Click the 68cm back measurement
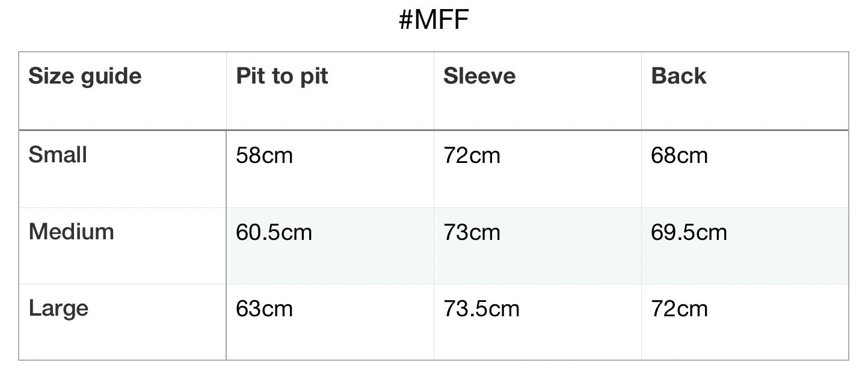 point(679,156)
